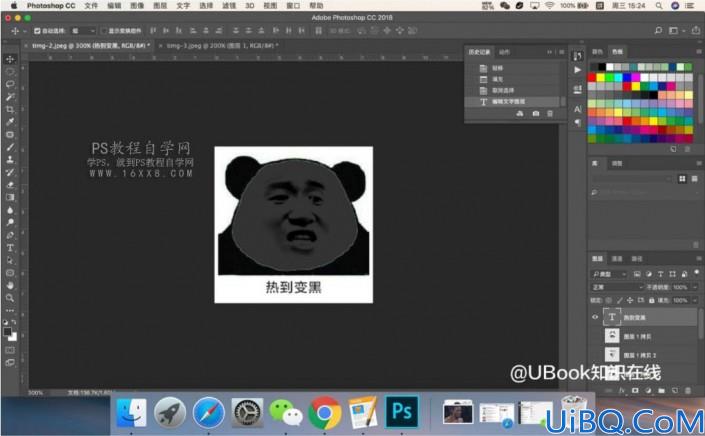The width and height of the screenshot is (705, 436).
Task: Open the extra tools ellipsis in toolbar
Action: coord(10,310)
